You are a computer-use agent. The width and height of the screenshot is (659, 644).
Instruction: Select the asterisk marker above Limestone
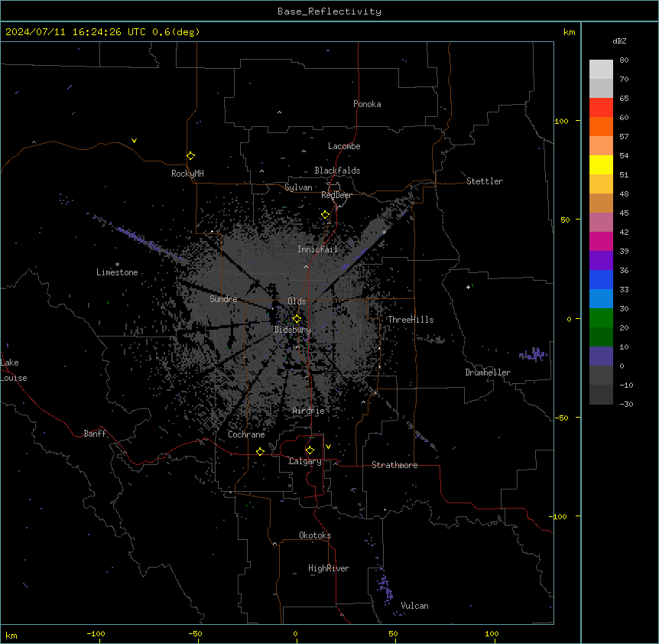(117, 265)
